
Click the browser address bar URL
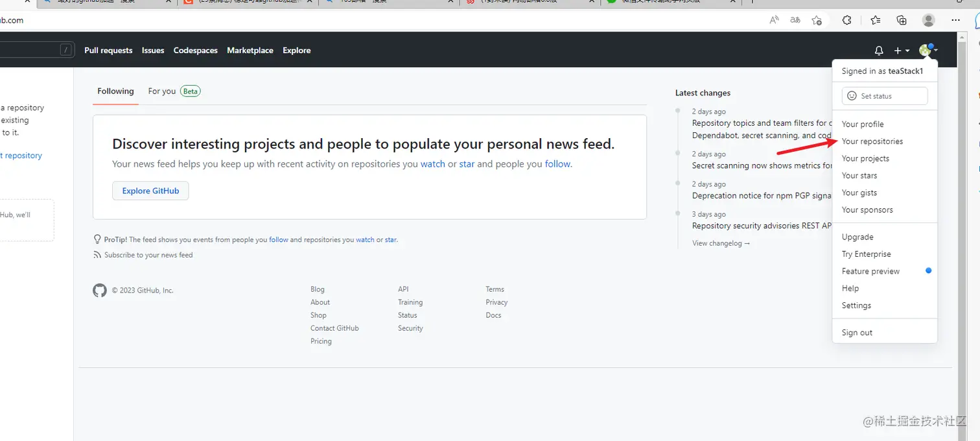coord(12,20)
